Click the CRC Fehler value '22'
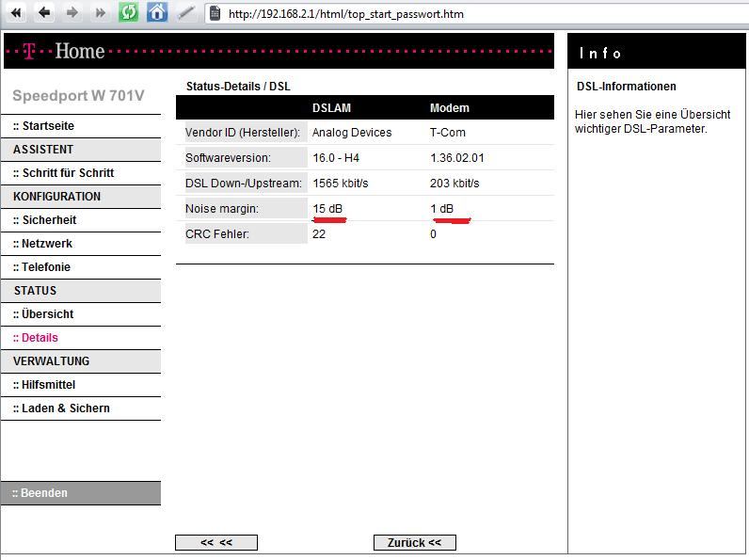The height and width of the screenshot is (560, 749). coord(319,234)
